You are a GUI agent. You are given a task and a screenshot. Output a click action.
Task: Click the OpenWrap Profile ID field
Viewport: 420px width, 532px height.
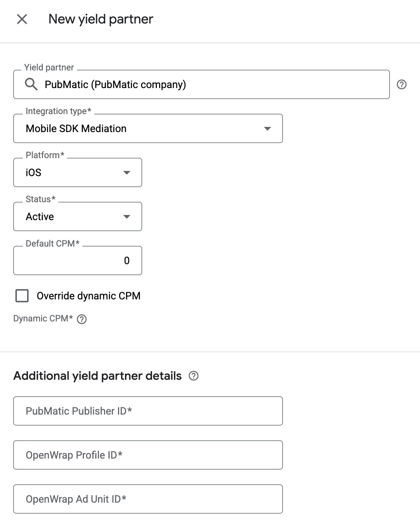tap(148, 455)
